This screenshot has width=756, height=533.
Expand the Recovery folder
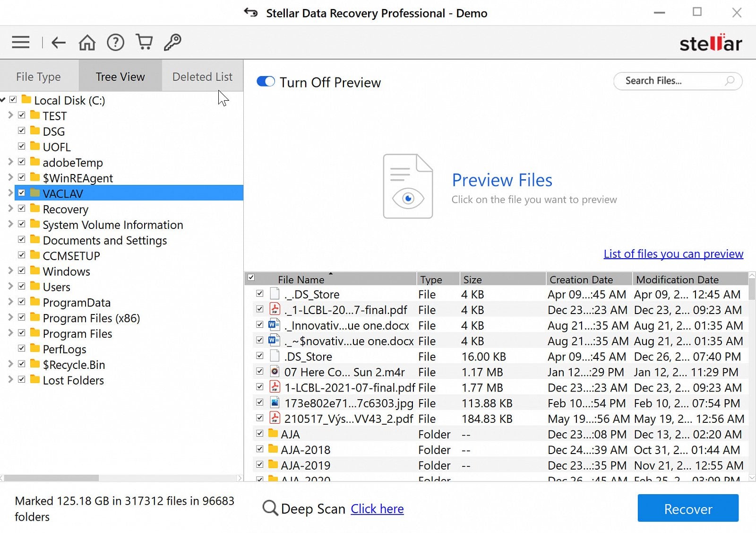click(x=10, y=208)
